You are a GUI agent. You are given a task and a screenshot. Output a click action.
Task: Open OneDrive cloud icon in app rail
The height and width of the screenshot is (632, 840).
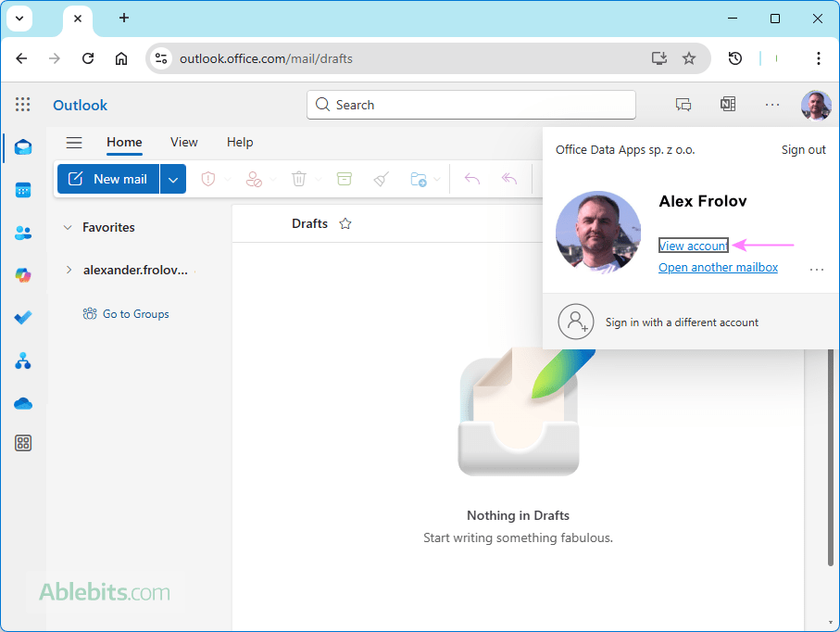pyautogui.click(x=23, y=403)
